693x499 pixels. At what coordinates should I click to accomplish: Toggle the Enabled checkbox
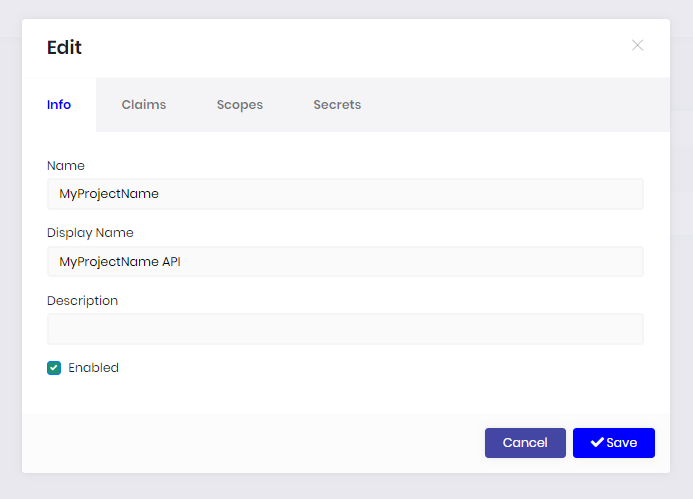54,368
